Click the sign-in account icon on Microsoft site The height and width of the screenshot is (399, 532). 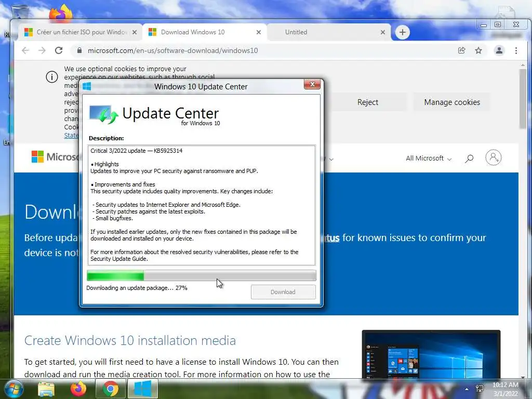pyautogui.click(x=494, y=157)
